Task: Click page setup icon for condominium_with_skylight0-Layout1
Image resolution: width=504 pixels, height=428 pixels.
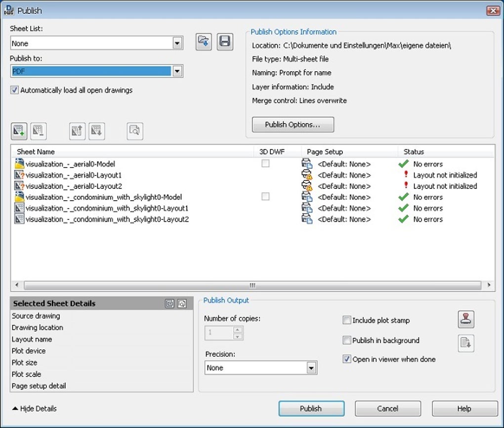Action: click(307, 208)
